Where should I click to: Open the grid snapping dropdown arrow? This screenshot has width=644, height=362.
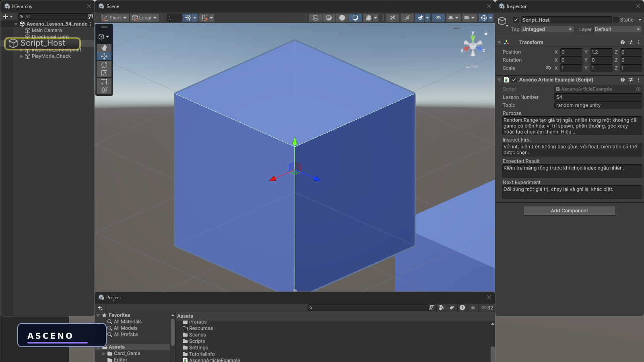pos(195,18)
